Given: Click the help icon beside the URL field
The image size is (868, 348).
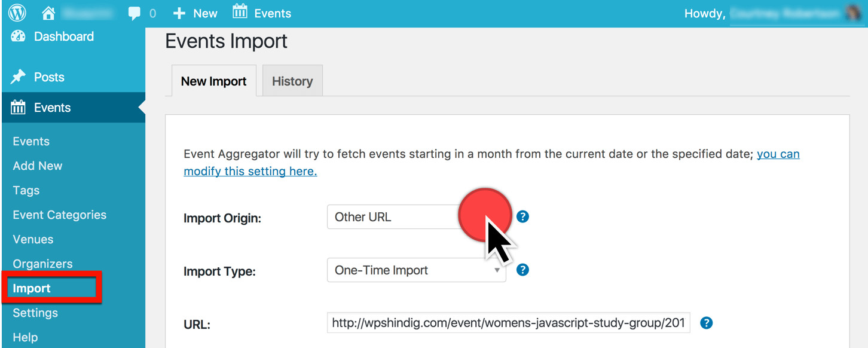Looking at the screenshot, I should (706, 323).
